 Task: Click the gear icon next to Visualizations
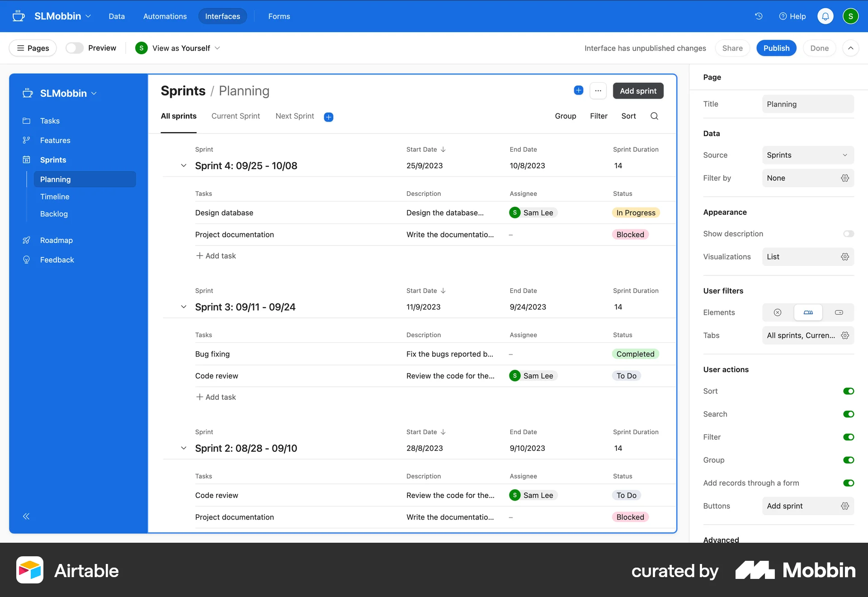(845, 256)
